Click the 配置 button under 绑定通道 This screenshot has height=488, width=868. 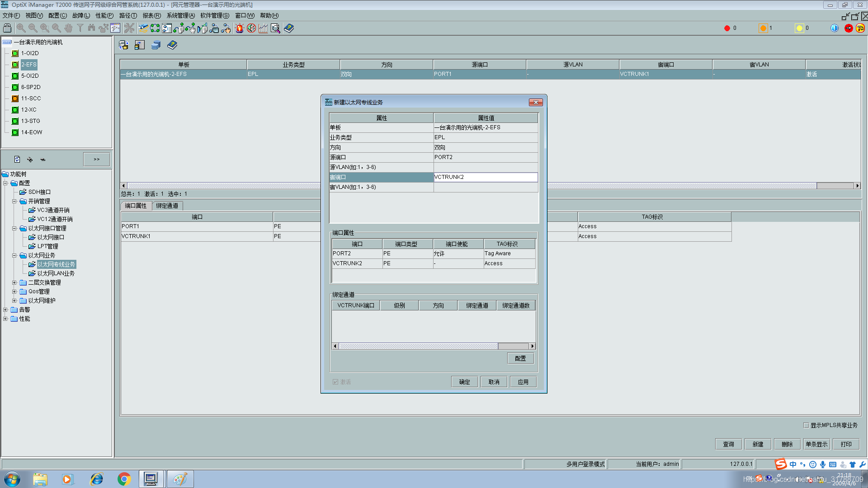(x=520, y=358)
